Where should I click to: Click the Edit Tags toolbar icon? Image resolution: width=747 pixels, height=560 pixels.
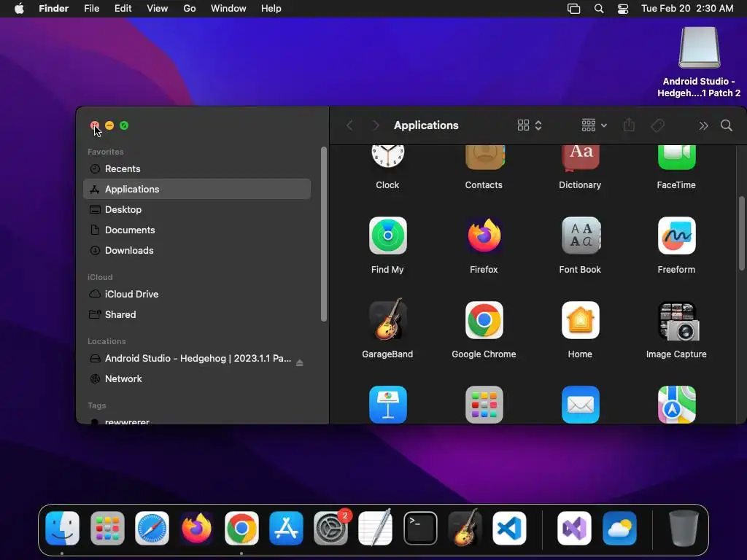coord(657,125)
